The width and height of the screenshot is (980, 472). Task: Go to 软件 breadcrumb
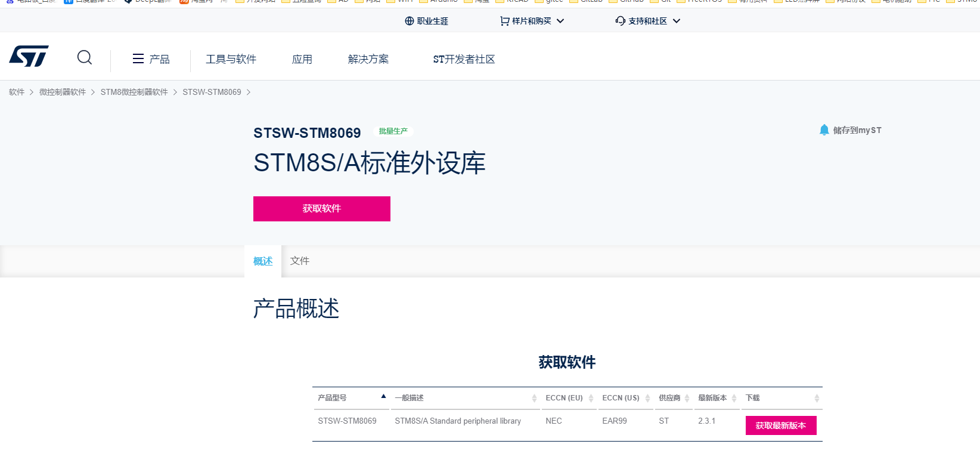[17, 92]
